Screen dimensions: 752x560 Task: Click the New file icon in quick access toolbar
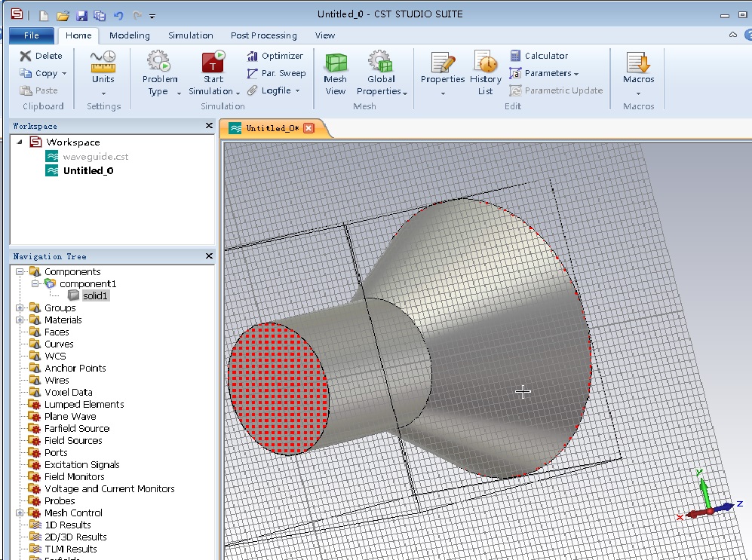tap(44, 16)
